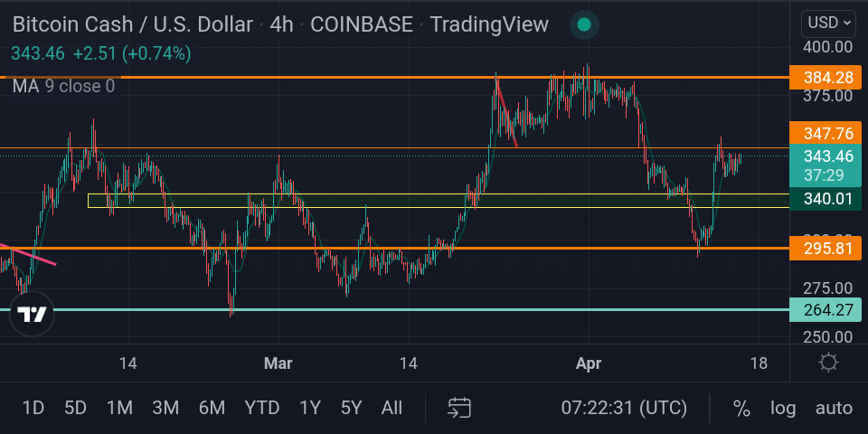Click the 4h interval label
868x434 pixels.
pyautogui.click(x=281, y=25)
